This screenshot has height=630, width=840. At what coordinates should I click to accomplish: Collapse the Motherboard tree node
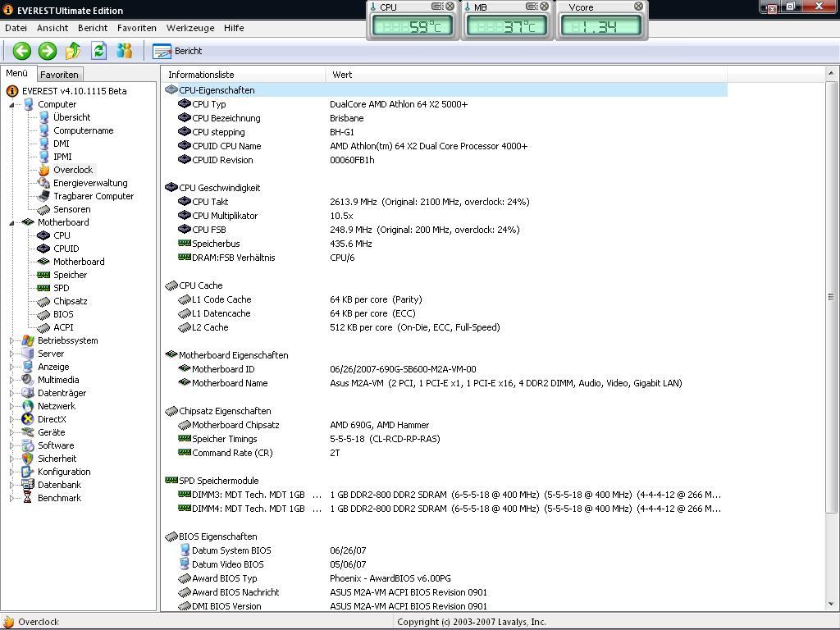pos(11,222)
